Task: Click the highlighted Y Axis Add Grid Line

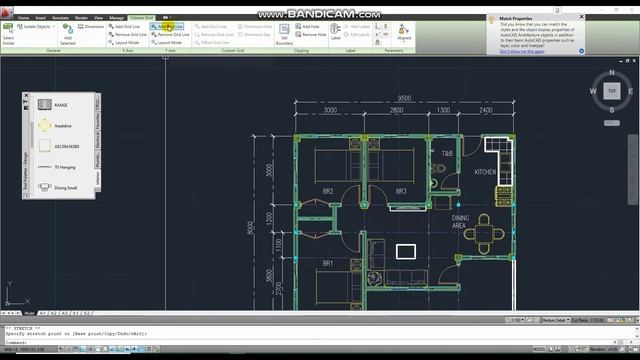Action: tap(167, 27)
